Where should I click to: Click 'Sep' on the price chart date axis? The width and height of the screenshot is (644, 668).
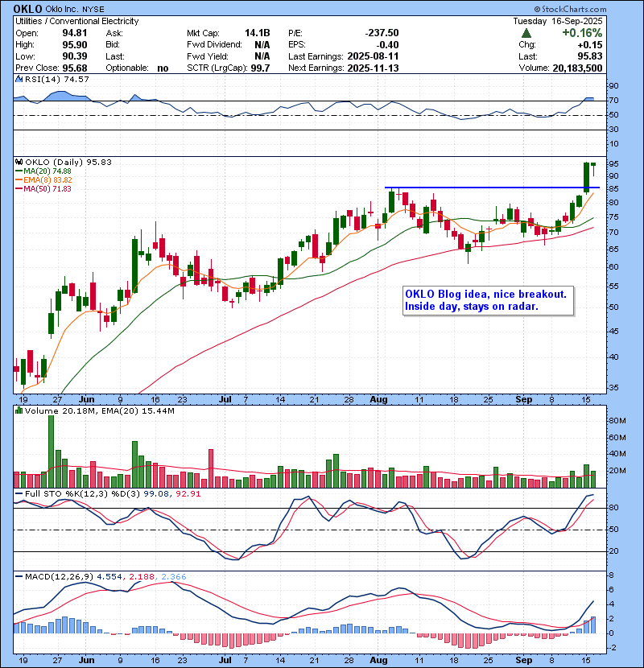(x=524, y=400)
